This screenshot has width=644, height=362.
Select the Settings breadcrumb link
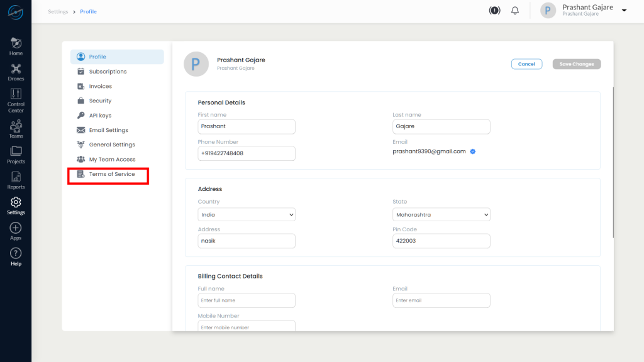(57, 11)
